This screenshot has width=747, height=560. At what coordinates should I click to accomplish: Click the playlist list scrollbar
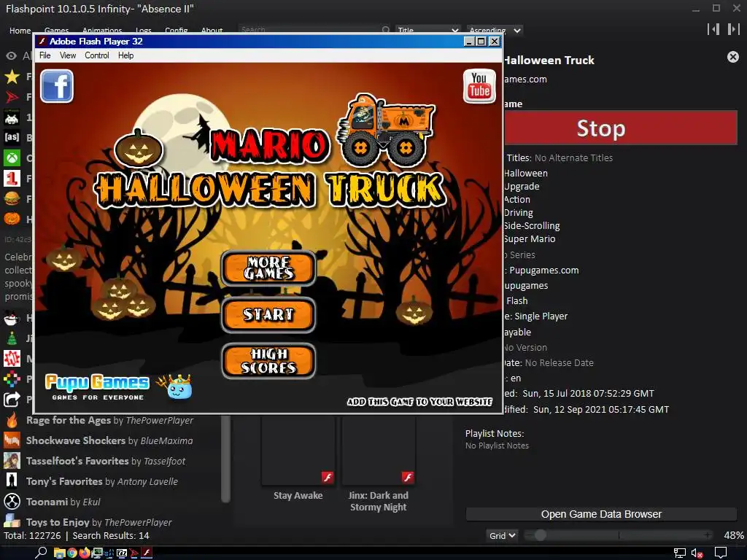coord(226,459)
